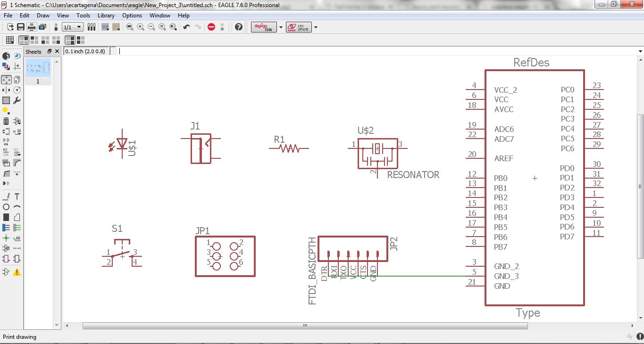Click the Grid settings icon

pyautogui.click(x=9, y=40)
